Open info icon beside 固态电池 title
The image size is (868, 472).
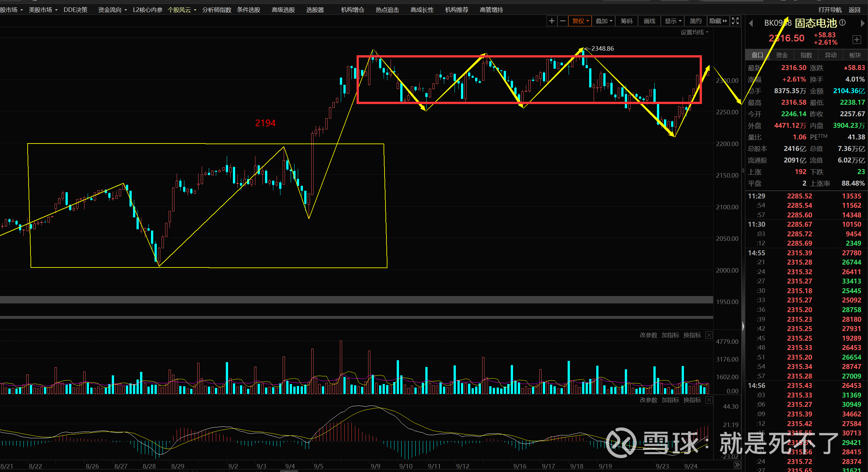(x=842, y=22)
